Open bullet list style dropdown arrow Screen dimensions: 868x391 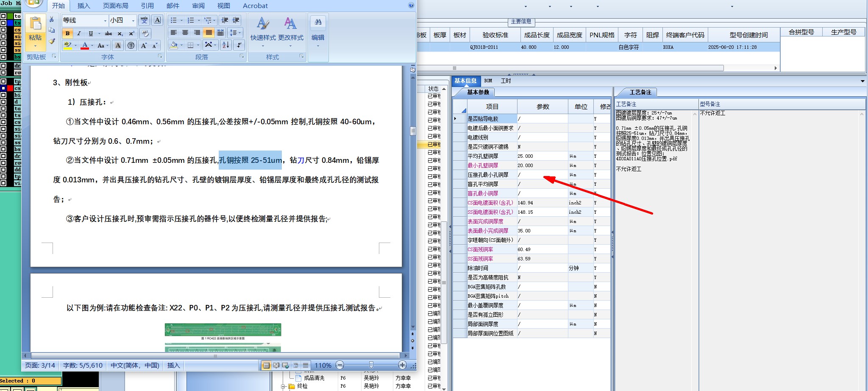click(181, 20)
